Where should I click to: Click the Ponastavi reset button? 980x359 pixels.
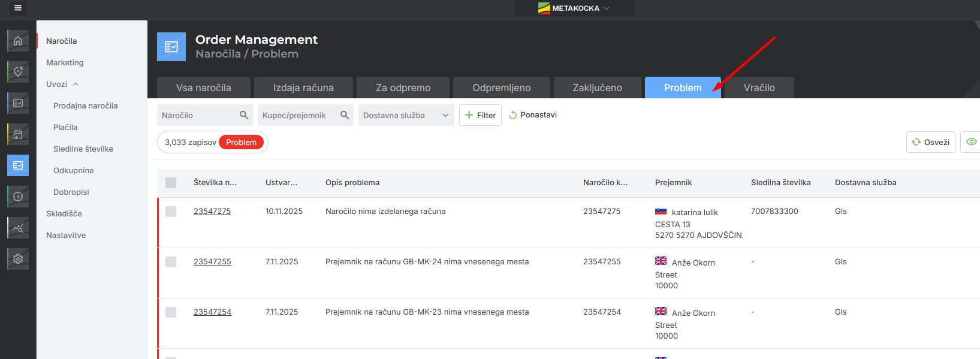[x=533, y=115]
